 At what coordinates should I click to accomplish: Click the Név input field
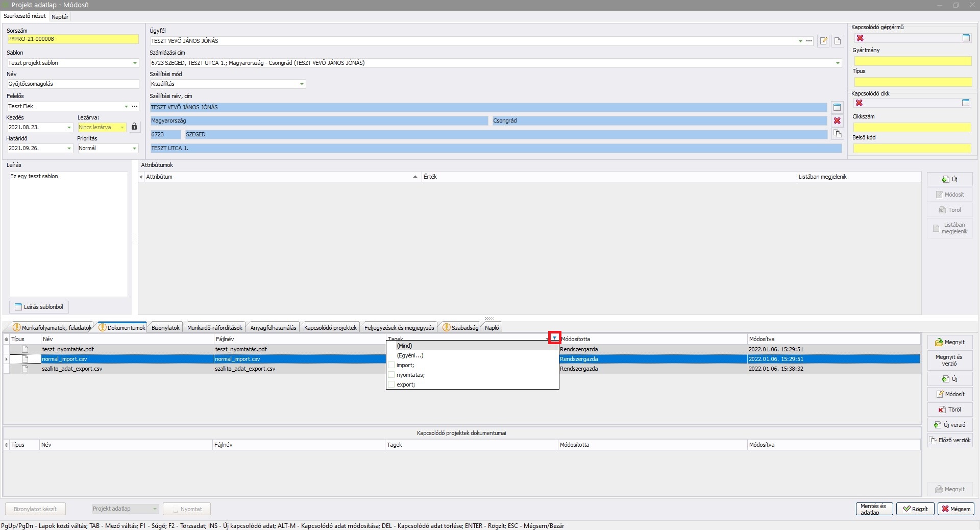pyautogui.click(x=72, y=84)
